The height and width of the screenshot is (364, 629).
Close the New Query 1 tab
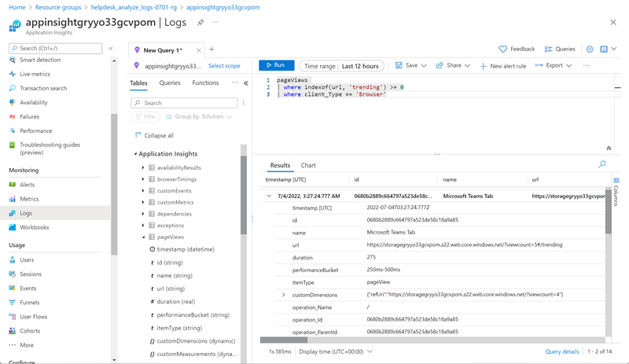199,50
